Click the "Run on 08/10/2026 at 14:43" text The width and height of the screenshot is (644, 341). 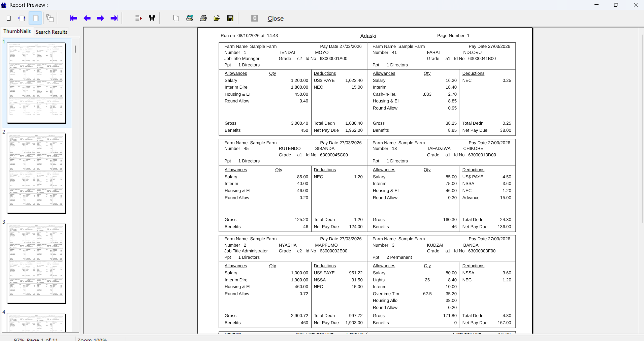point(249,36)
